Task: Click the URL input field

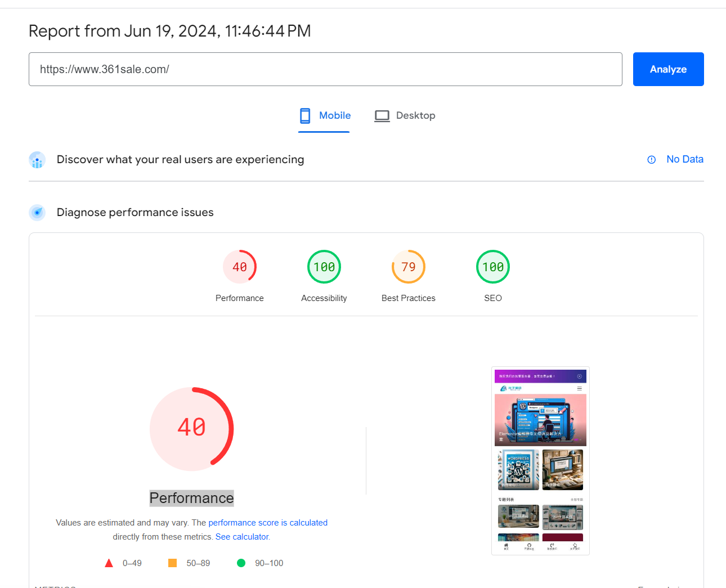Action: (x=325, y=69)
